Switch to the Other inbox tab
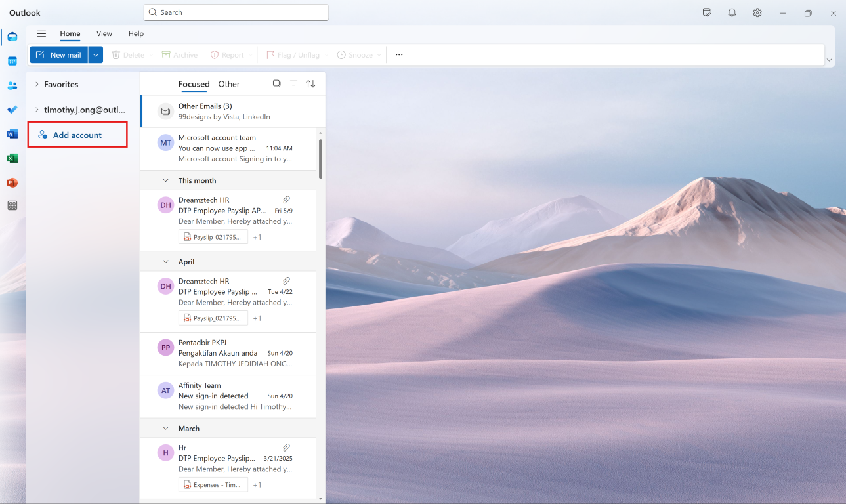The width and height of the screenshot is (846, 504). pyautogui.click(x=229, y=84)
